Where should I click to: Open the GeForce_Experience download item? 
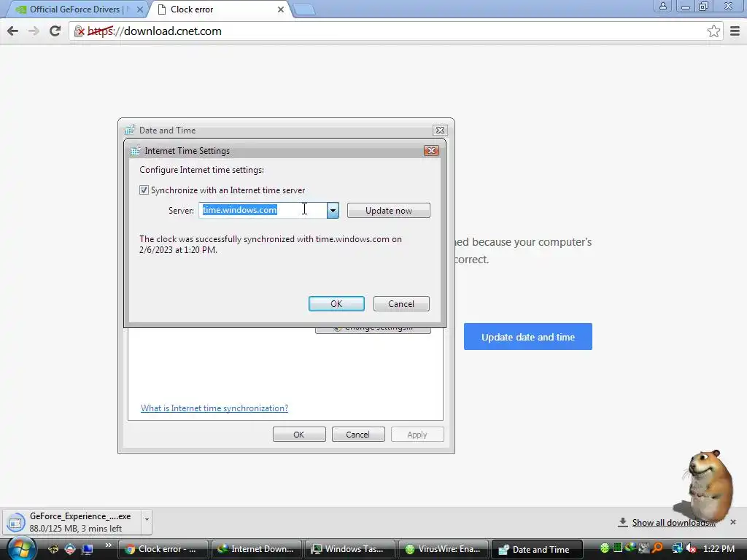[x=71, y=522]
